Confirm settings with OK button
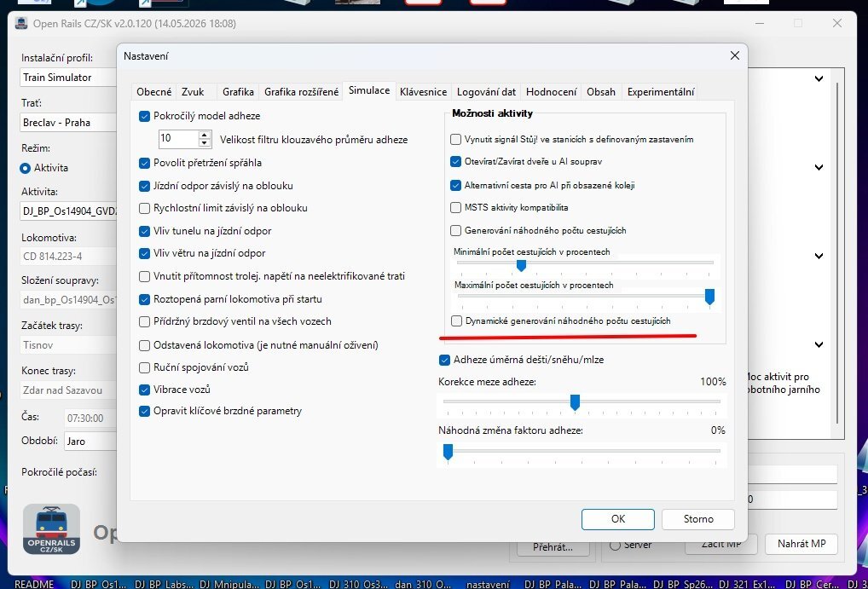The height and width of the screenshot is (589, 868). click(618, 519)
